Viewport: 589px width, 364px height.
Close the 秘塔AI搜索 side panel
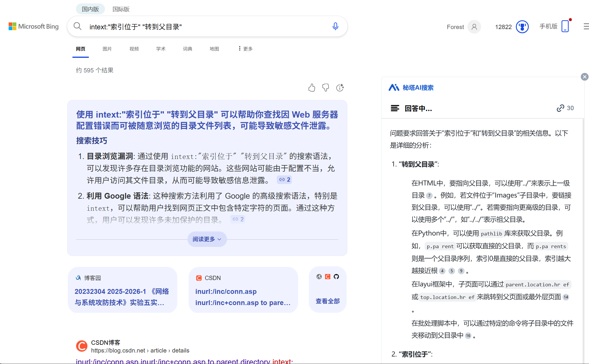coord(584,77)
